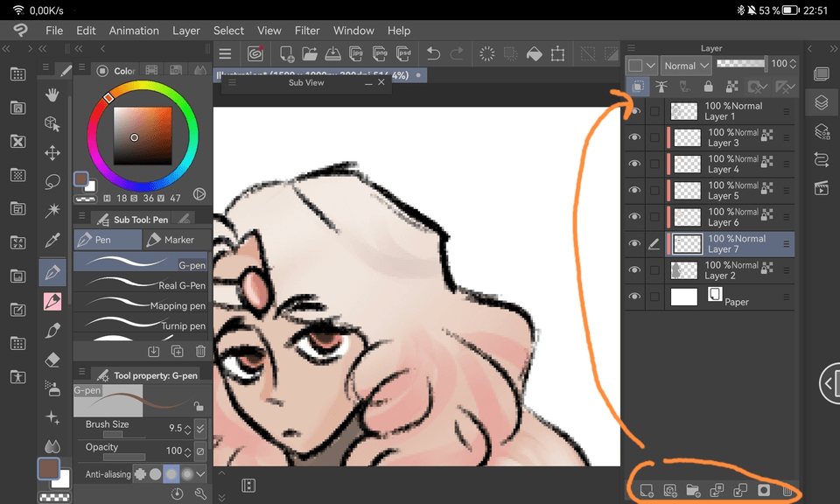Hide Layer 1 with eye icon
840x504 pixels.
click(x=635, y=111)
